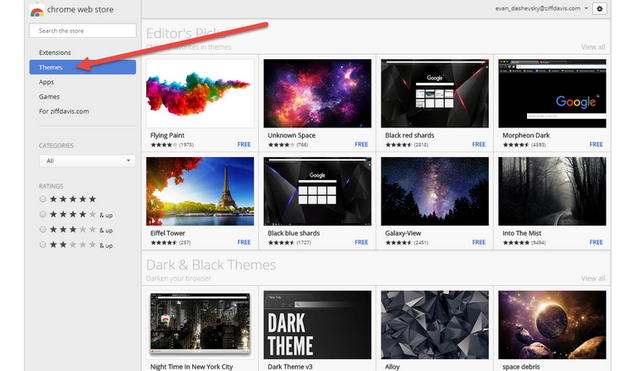Open the settings gear menu
The width and height of the screenshot is (630, 371).
599,8
